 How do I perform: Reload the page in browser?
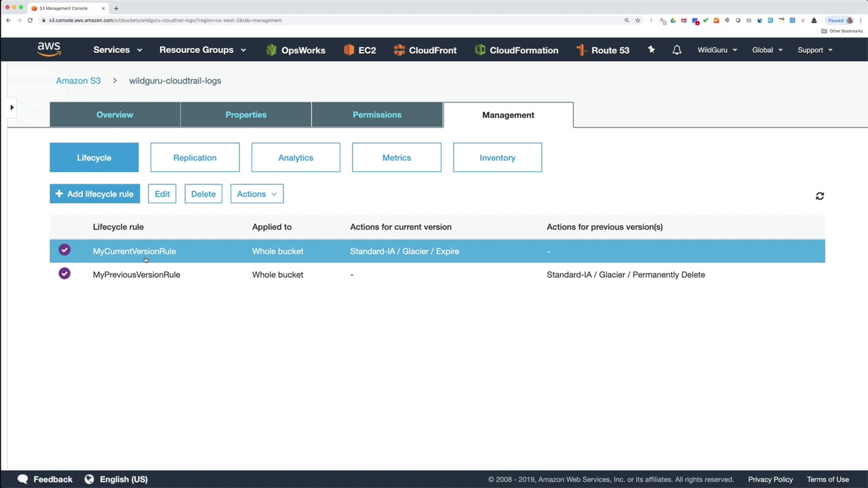click(30, 20)
